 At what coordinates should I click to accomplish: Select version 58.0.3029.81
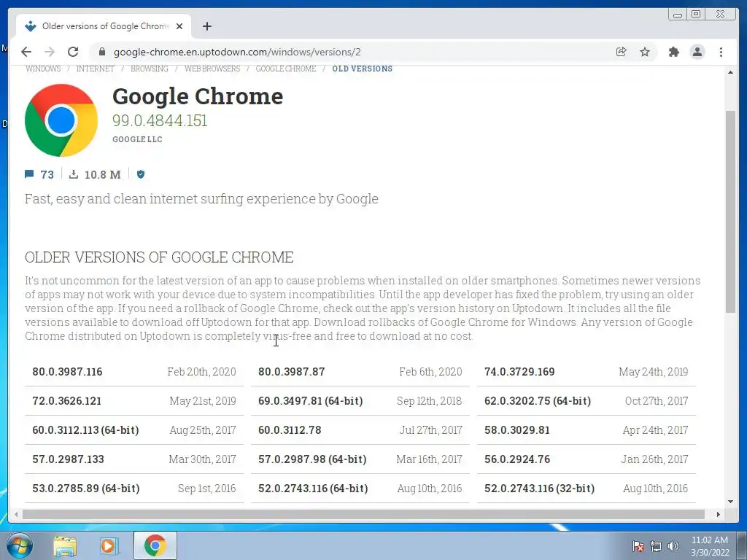517,430
